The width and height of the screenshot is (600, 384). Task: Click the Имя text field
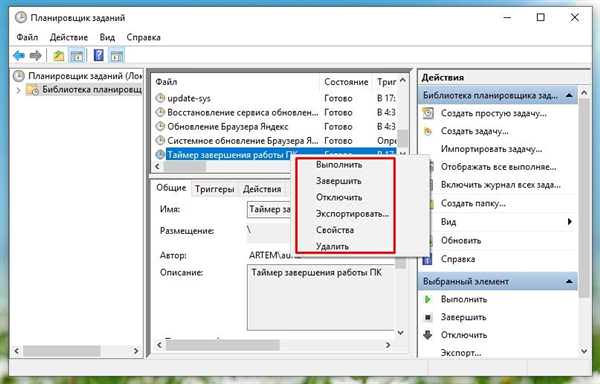tap(270, 210)
